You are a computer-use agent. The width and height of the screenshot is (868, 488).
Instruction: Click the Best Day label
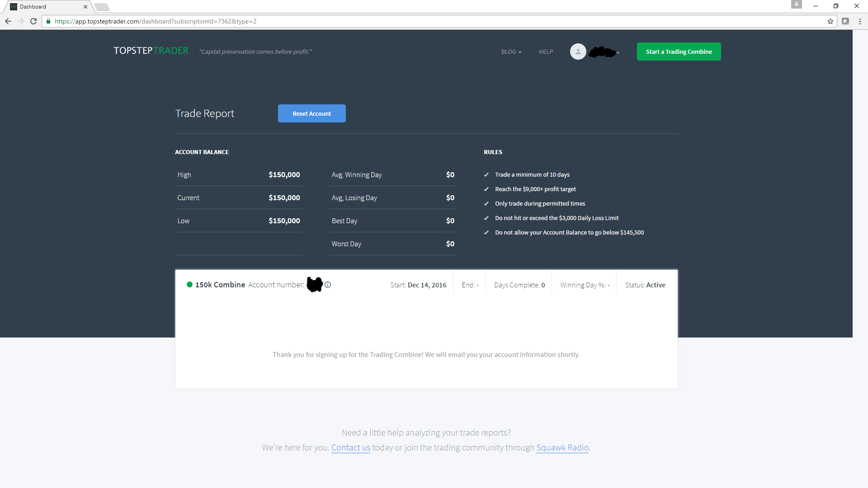(x=344, y=221)
